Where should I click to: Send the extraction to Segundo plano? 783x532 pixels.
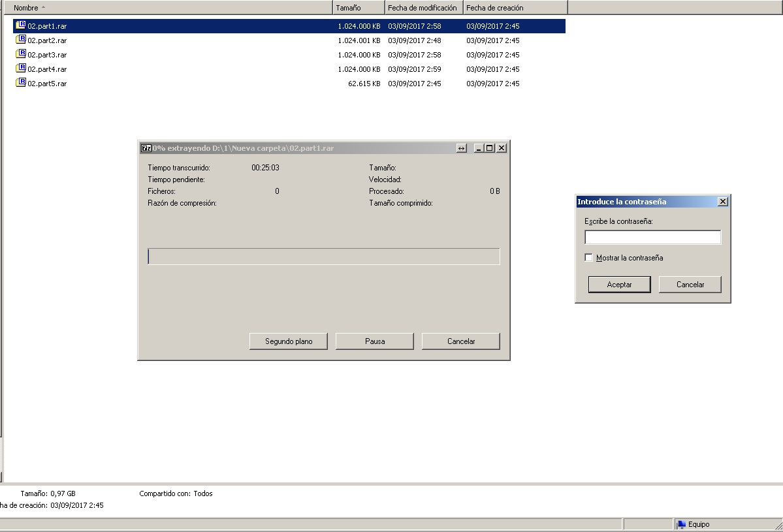click(289, 341)
